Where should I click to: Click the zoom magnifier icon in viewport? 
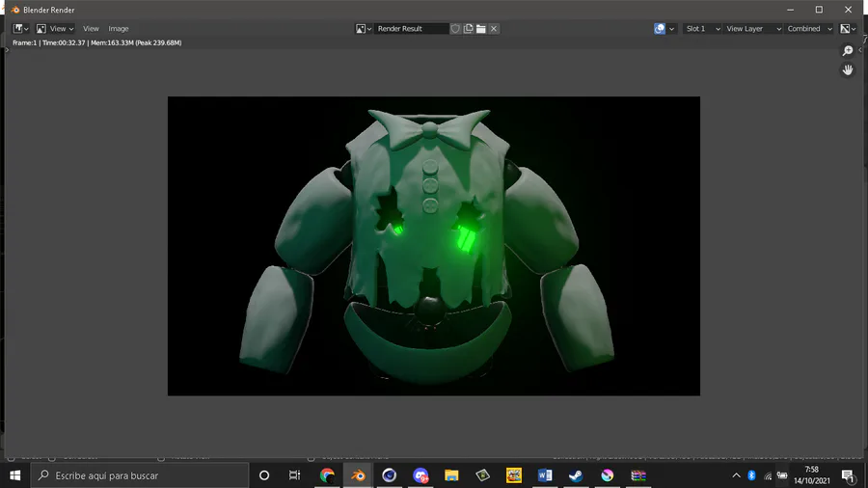click(x=848, y=51)
